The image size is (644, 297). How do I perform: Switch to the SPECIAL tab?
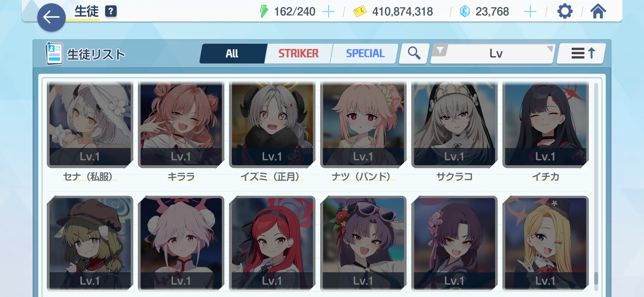(365, 53)
